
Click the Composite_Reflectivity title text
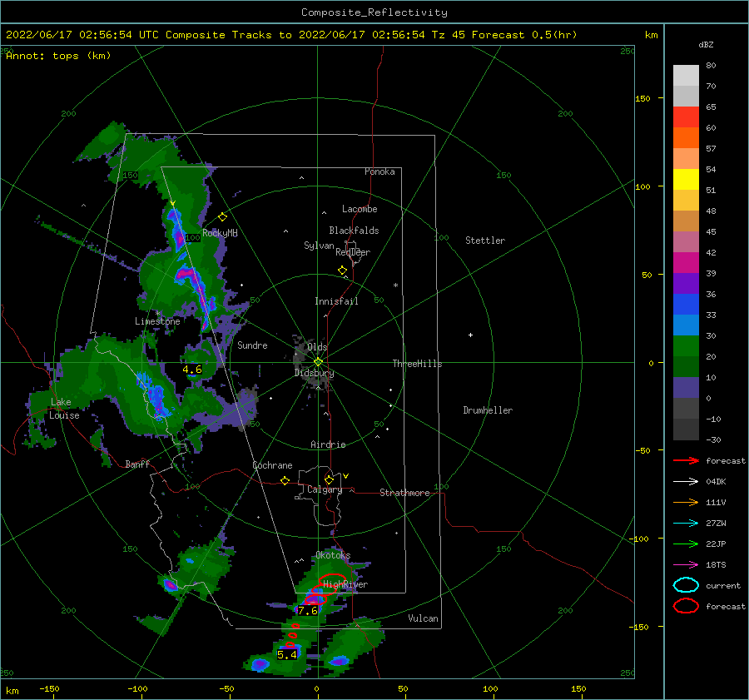coord(374,12)
